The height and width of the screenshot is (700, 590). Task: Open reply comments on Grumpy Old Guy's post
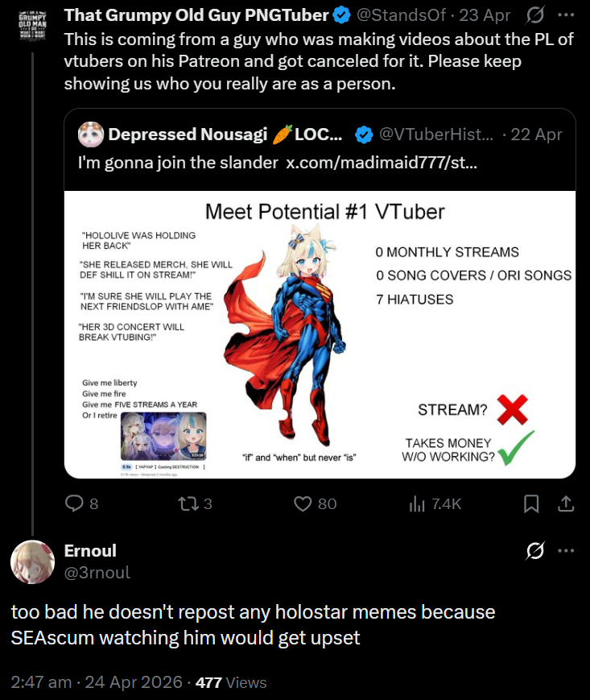coord(81,503)
